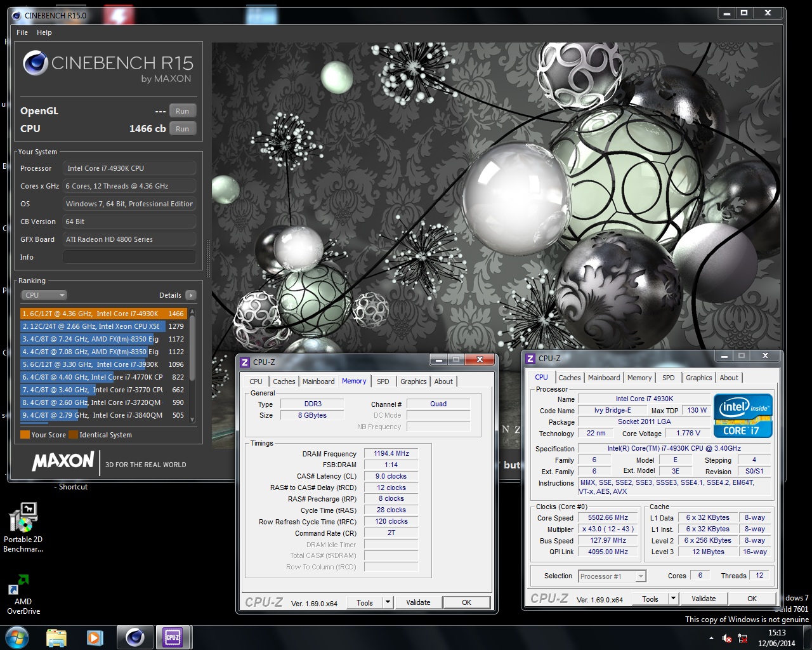Click Channel # value Quad

pos(438,404)
